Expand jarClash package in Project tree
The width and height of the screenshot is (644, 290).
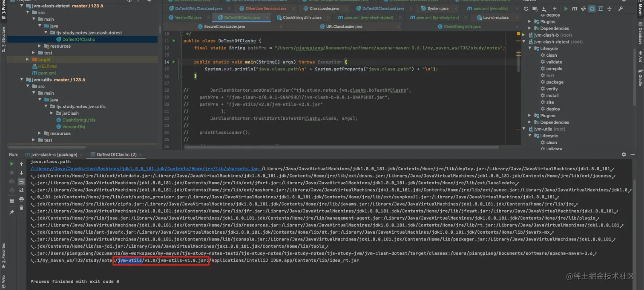52,113
